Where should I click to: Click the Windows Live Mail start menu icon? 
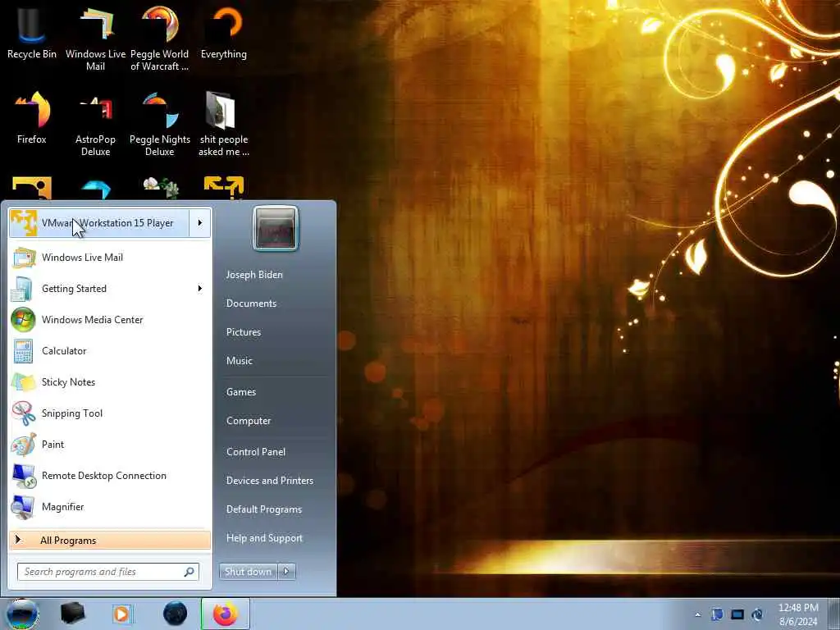click(x=24, y=258)
